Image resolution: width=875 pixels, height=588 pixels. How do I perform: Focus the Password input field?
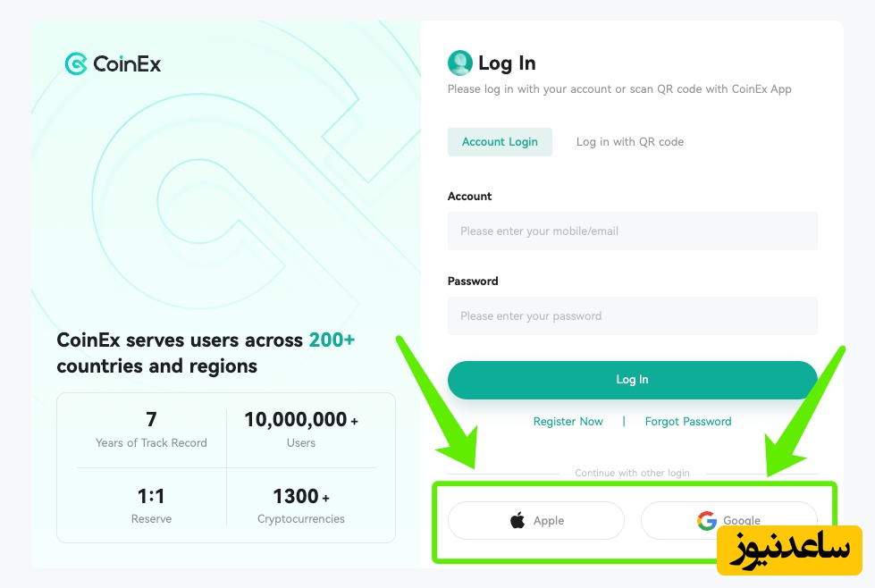tap(632, 315)
